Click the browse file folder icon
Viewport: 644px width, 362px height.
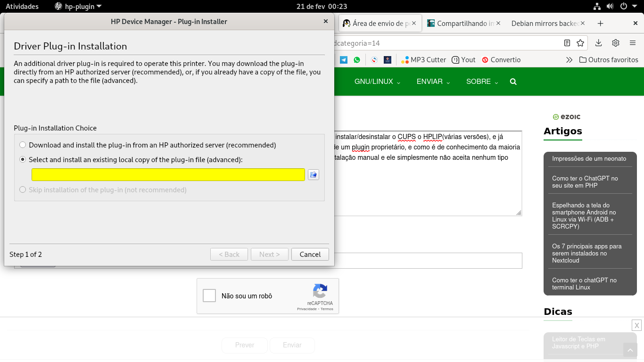click(314, 175)
